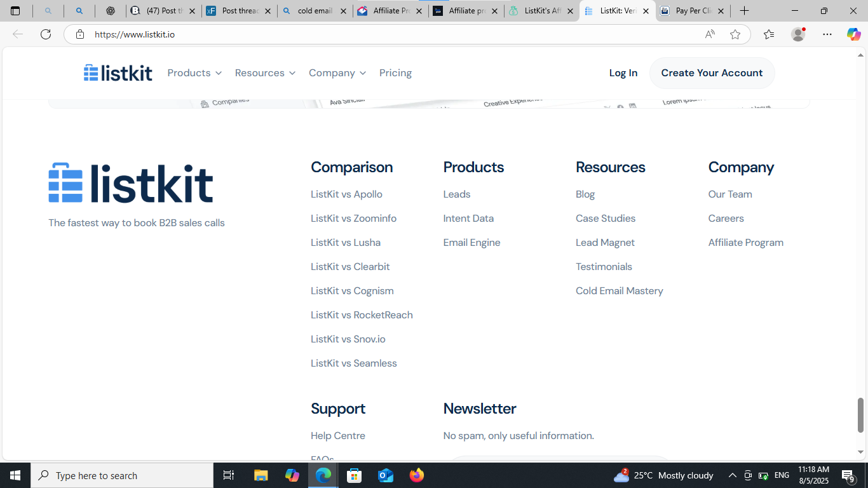The height and width of the screenshot is (488, 868).
Task: Open a new tab with the plus icon
Action: click(x=744, y=11)
